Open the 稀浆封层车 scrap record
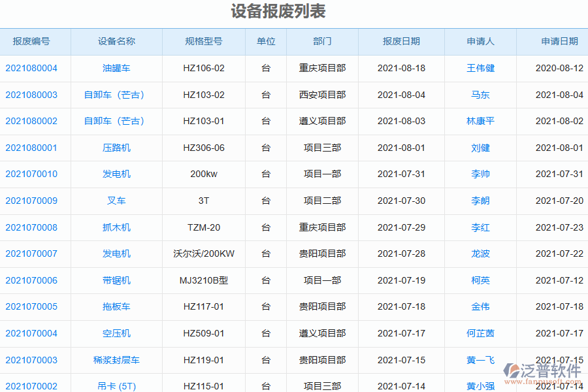The height and width of the screenshot is (392, 588). click(x=116, y=360)
